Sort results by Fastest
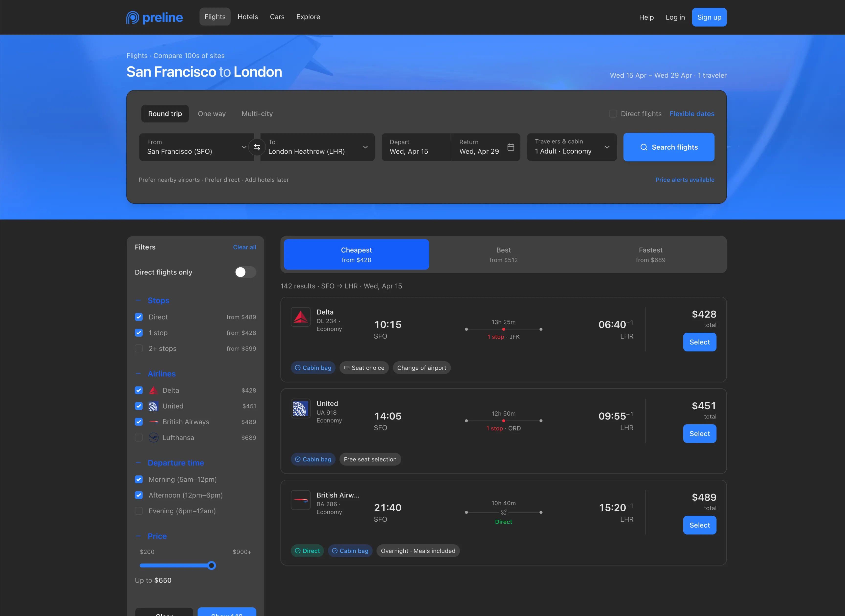 (650, 254)
